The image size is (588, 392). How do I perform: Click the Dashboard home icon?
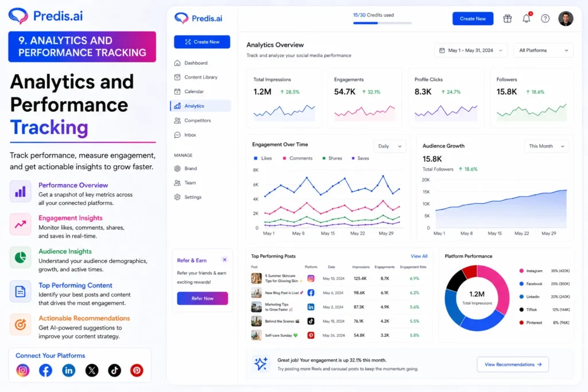coord(177,63)
